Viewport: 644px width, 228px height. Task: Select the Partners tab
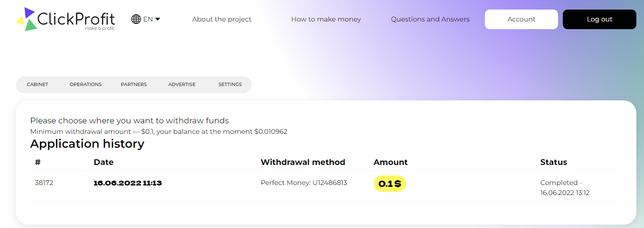tap(134, 85)
